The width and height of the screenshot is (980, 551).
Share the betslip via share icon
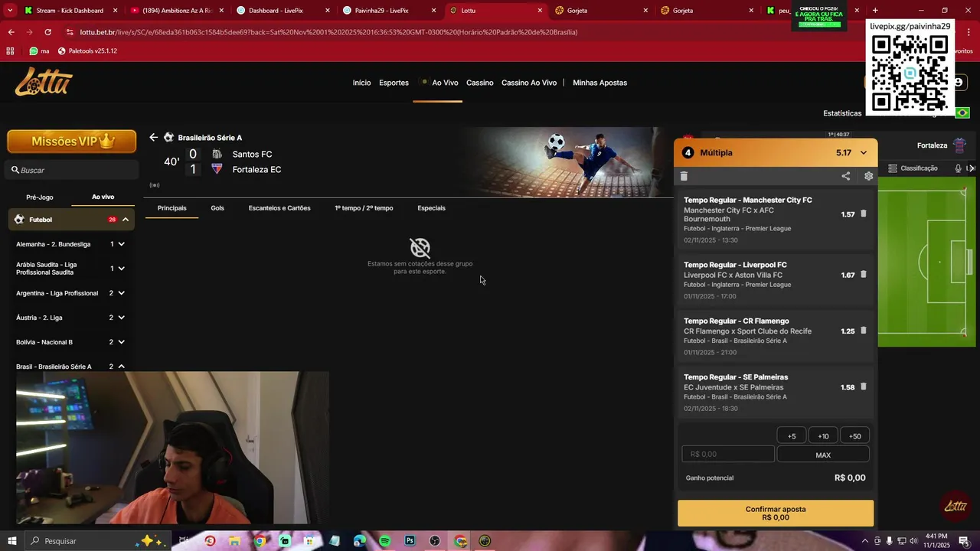point(846,176)
